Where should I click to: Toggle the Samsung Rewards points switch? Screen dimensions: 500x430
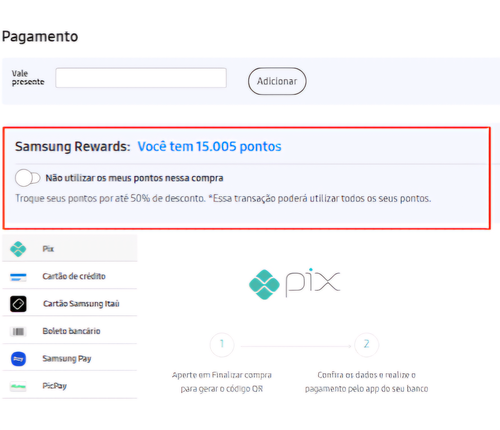click(x=28, y=178)
